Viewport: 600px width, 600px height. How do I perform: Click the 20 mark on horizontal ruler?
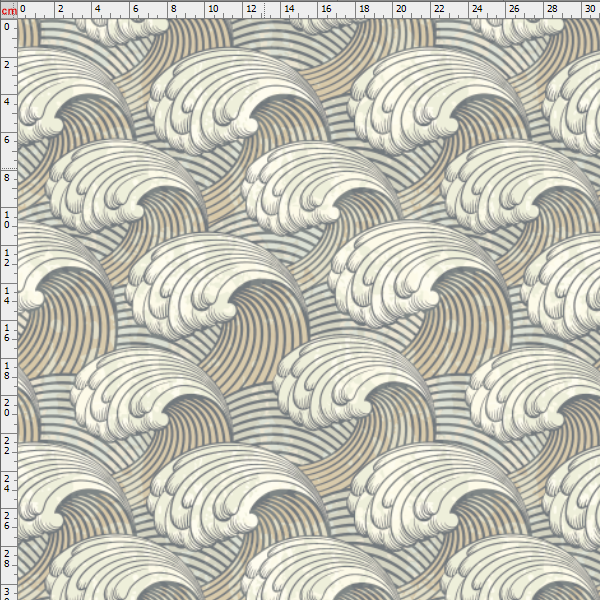401,9
